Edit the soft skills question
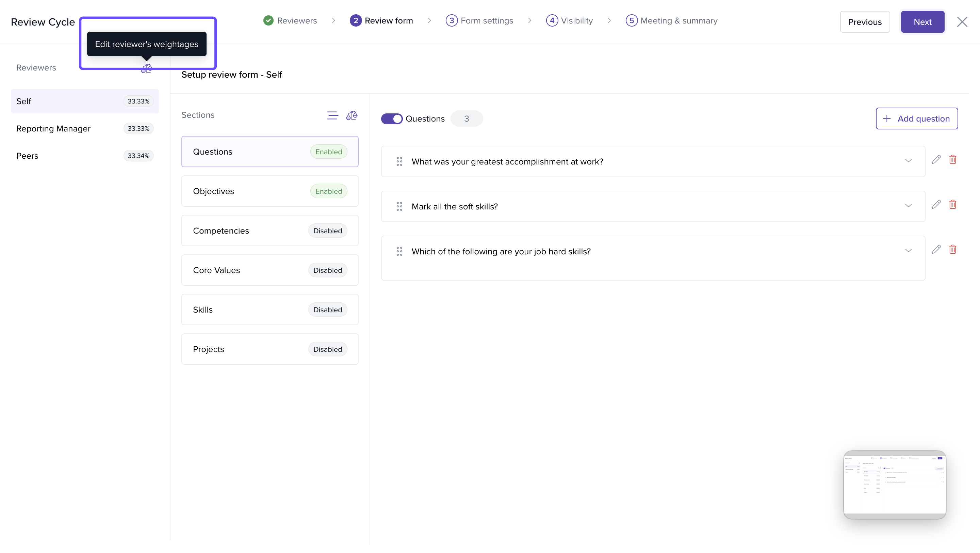The height and width of the screenshot is (553, 980). [936, 204]
